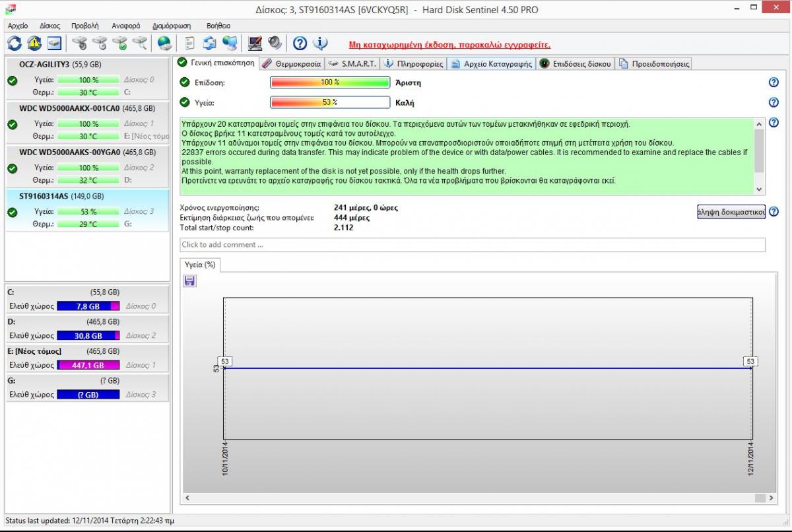Open the Αρχείο menu

coord(18,26)
